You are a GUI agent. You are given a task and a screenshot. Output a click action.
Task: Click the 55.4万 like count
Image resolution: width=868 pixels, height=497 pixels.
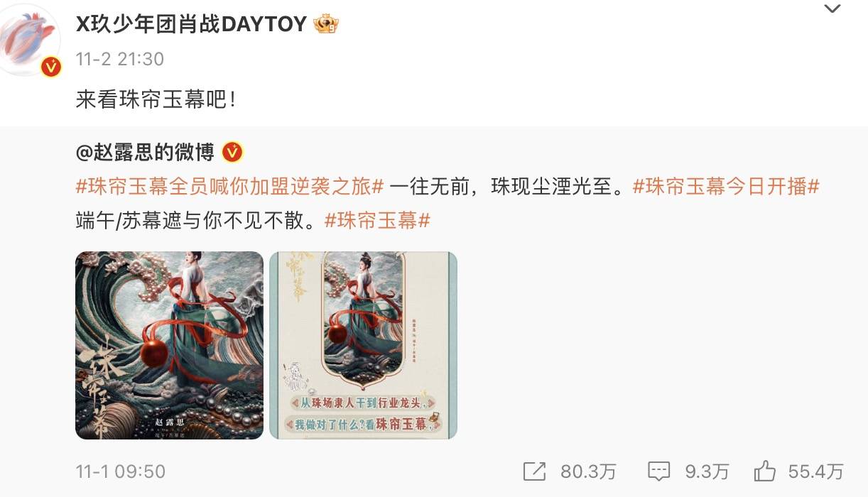pyautogui.click(x=815, y=471)
